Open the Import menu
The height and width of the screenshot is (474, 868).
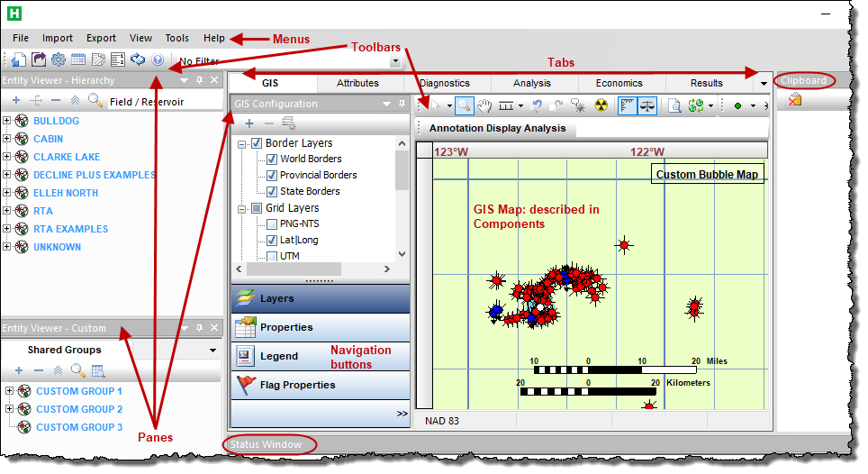[x=58, y=38]
